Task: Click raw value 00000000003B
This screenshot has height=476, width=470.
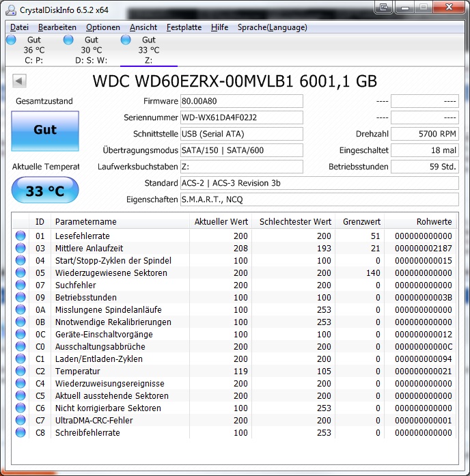Action: pos(424,298)
